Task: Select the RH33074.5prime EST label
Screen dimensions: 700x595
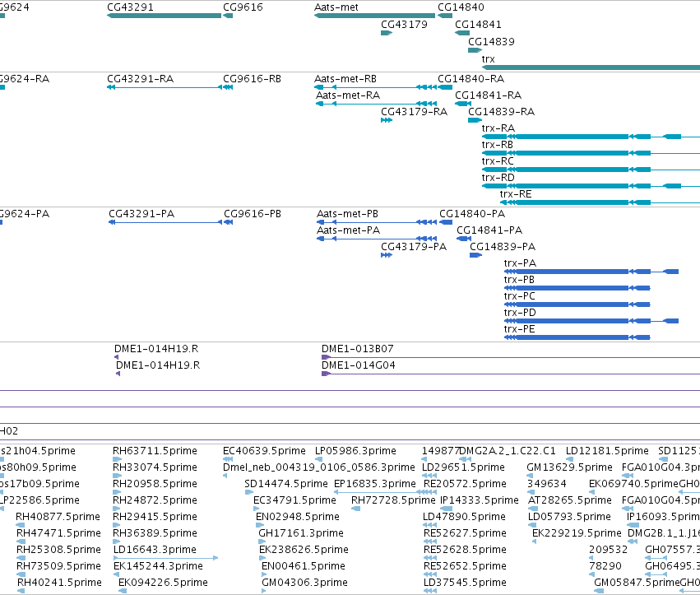Action: [x=155, y=467]
